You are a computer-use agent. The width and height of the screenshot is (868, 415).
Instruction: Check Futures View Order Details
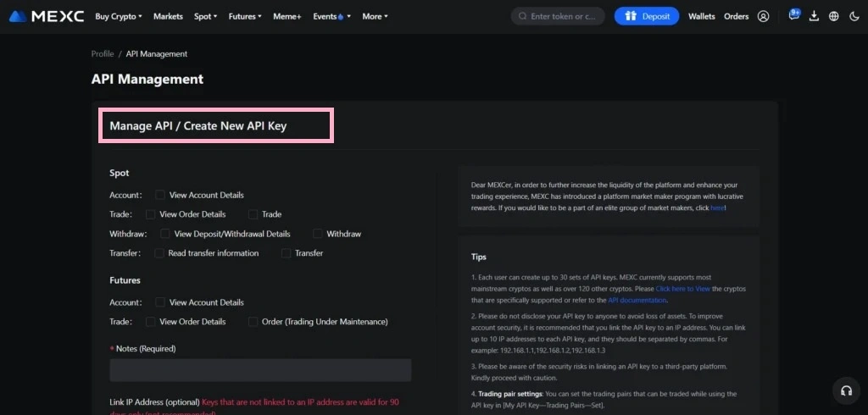click(x=151, y=322)
